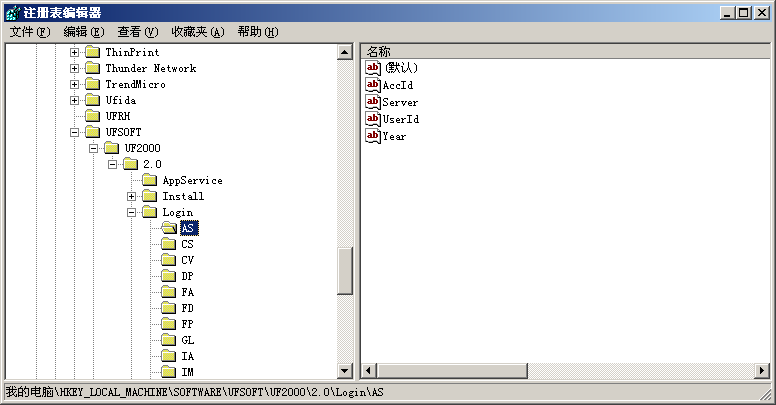This screenshot has width=776, height=405.
Task: Collapse the 2.0 key
Action: [112, 164]
